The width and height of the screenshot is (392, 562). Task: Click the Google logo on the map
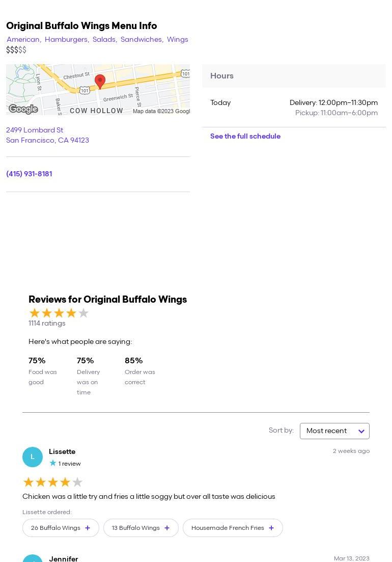click(23, 109)
